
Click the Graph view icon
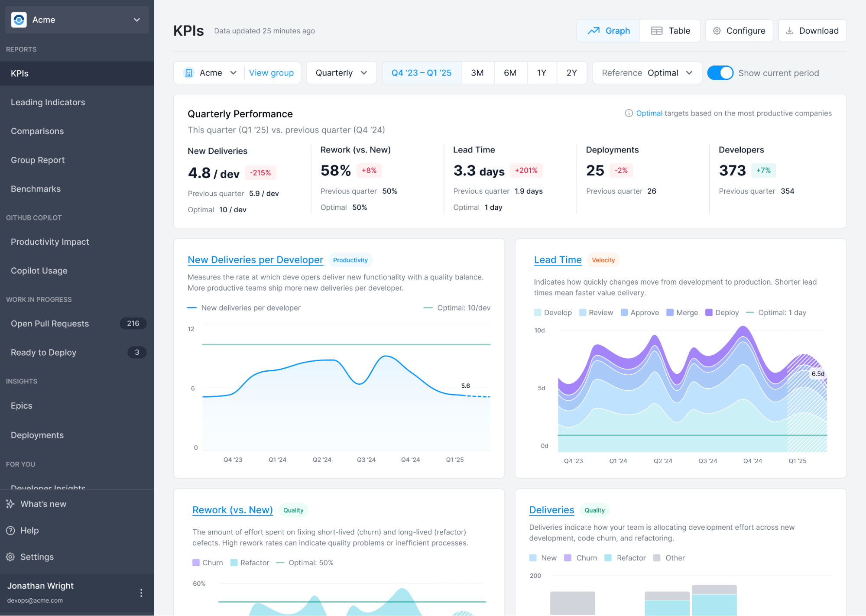click(594, 31)
